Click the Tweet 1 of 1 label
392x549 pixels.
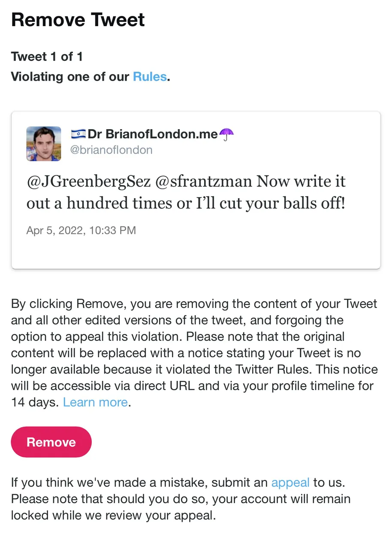click(47, 57)
